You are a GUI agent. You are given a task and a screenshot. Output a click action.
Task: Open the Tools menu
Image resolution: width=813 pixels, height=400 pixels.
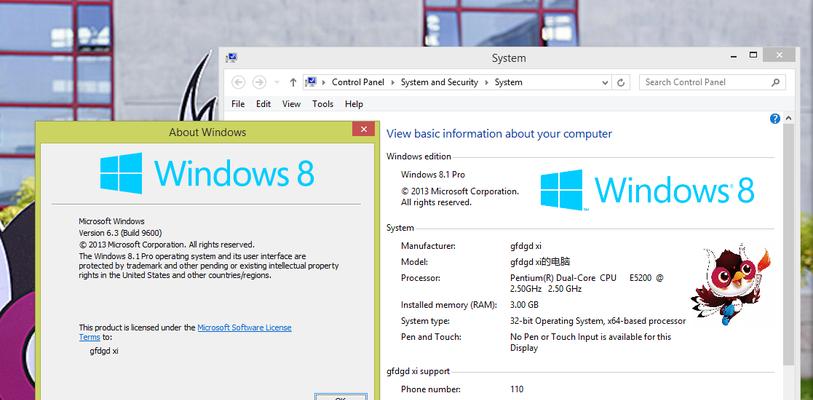323,104
